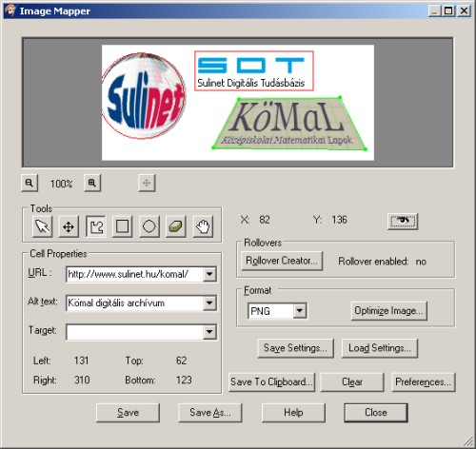Screen dimensions: 476x449
Task: Select the Hand pan tool
Action: [203, 226]
